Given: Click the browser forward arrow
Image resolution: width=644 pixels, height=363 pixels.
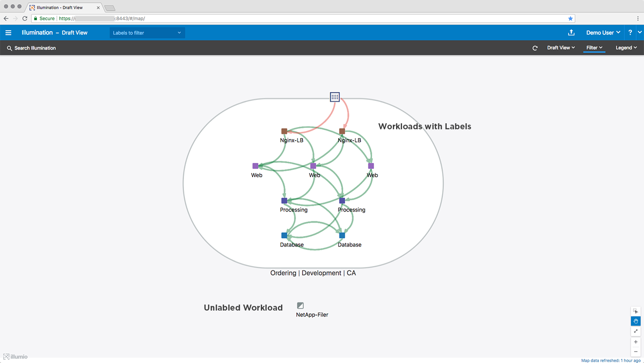Looking at the screenshot, I should 15,18.
